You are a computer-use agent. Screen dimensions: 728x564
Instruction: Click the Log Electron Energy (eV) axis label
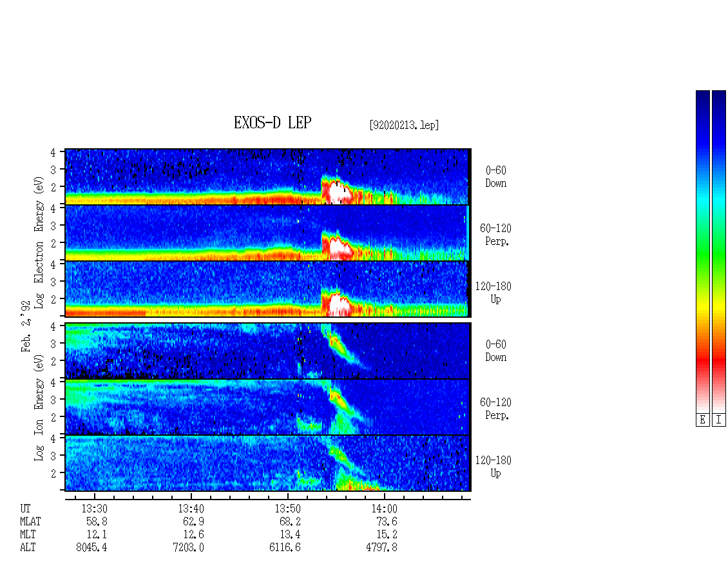39,242
